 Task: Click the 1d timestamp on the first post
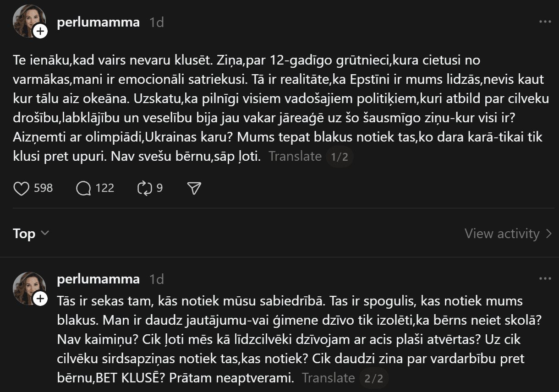coord(157,22)
